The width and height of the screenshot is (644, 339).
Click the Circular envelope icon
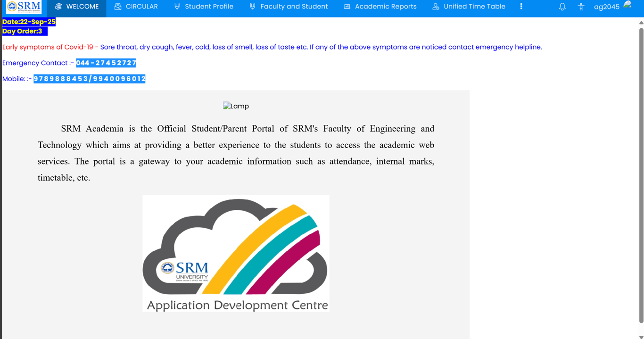coord(118,7)
